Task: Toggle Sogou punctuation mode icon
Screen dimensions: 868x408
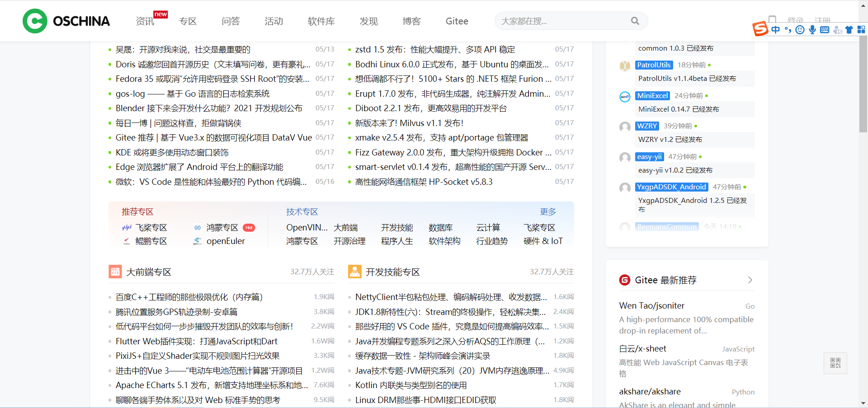Action: point(788,30)
